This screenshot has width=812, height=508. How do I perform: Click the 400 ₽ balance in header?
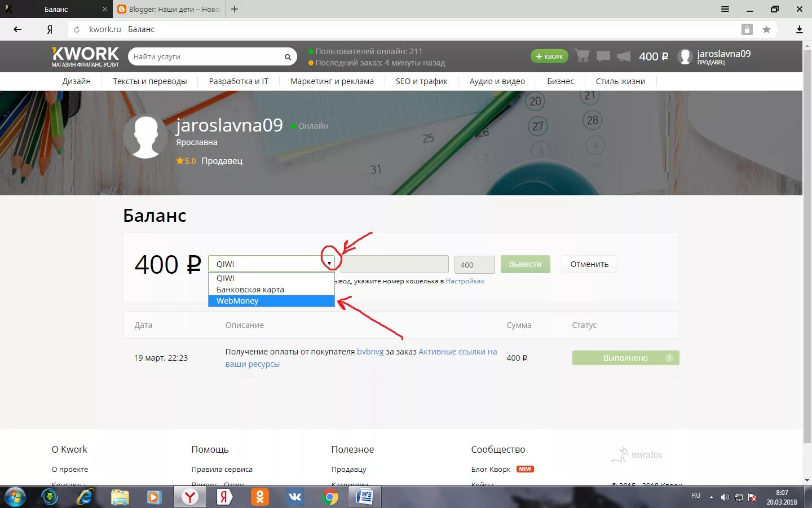(654, 56)
